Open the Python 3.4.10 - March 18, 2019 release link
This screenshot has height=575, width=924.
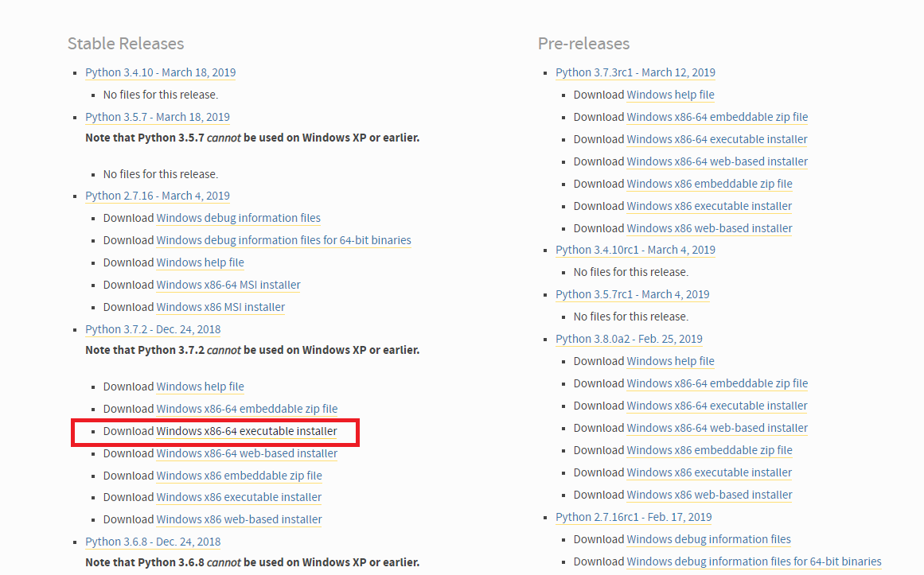[x=160, y=72]
